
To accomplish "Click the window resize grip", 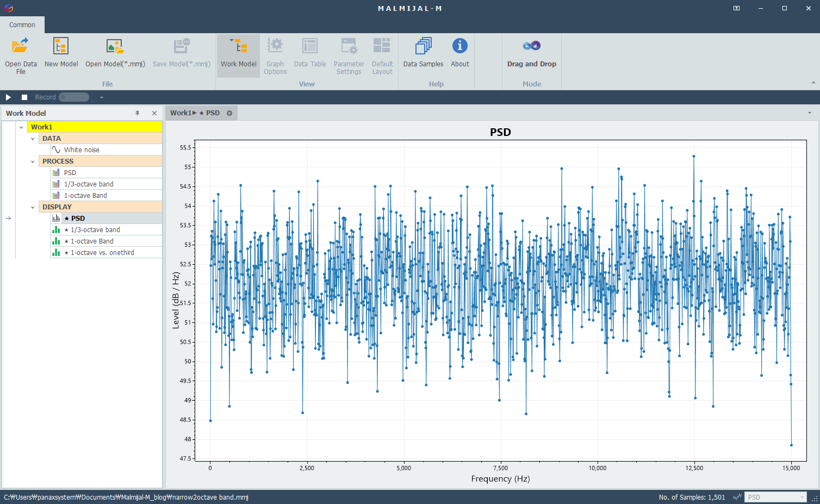I will (815, 499).
